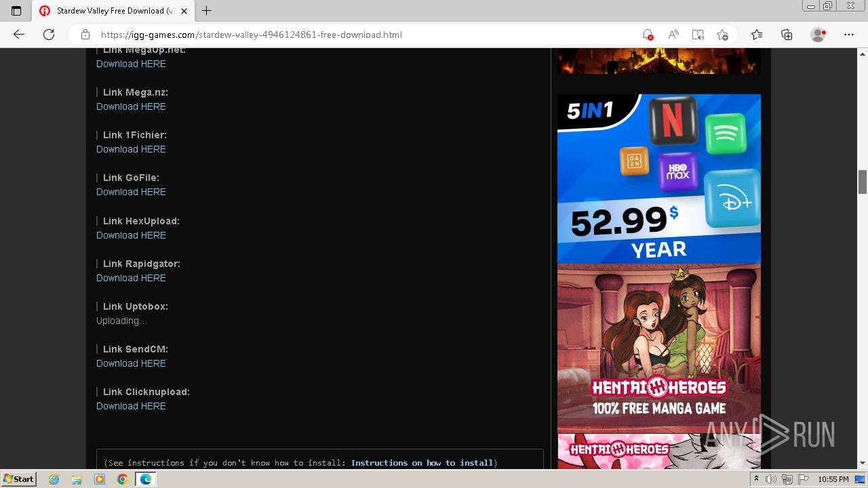Open the Favorites list icon
The image size is (868, 488).
click(x=757, y=35)
